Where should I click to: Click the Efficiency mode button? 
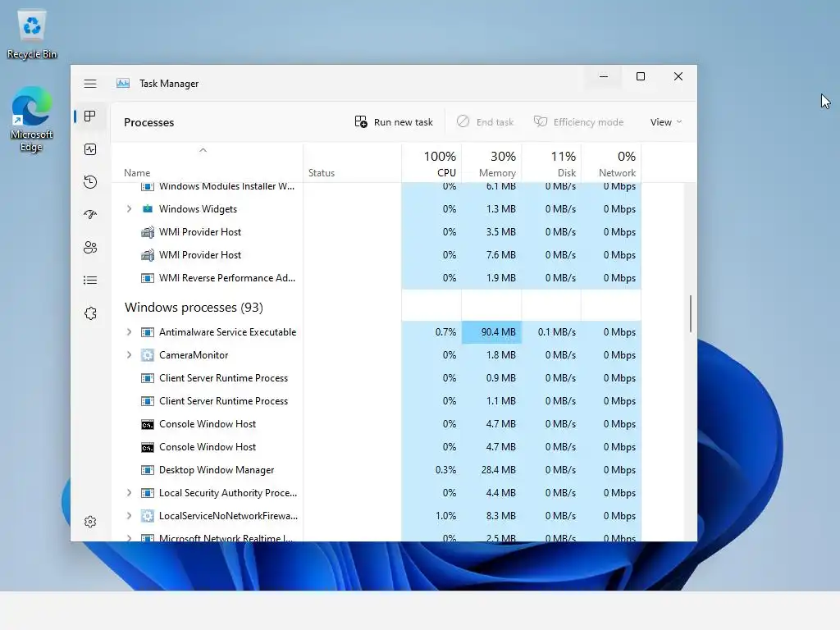tap(578, 122)
